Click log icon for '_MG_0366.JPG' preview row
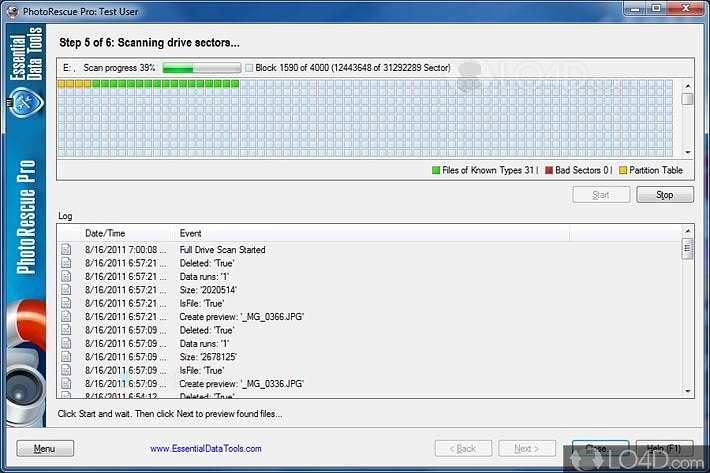 [66, 316]
